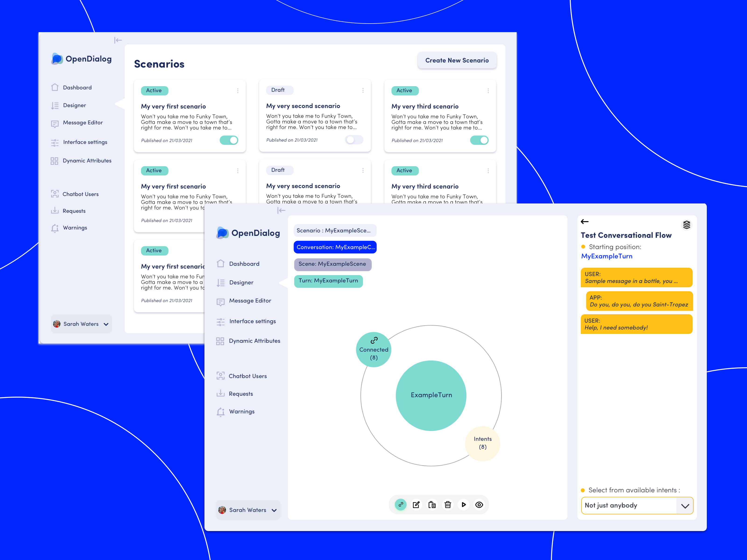Select Scene: MyExampleScene breadcrumb
The height and width of the screenshot is (560, 747).
coord(333,264)
